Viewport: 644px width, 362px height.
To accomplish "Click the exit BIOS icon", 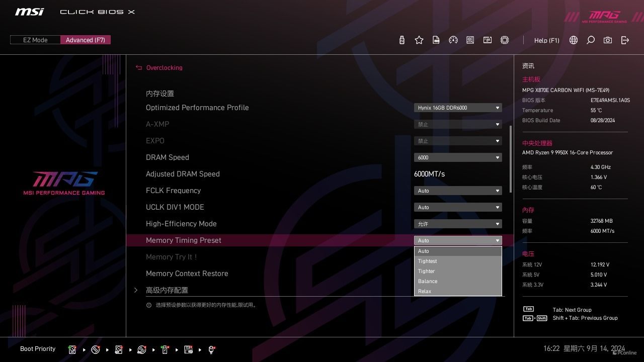I will pos(625,40).
